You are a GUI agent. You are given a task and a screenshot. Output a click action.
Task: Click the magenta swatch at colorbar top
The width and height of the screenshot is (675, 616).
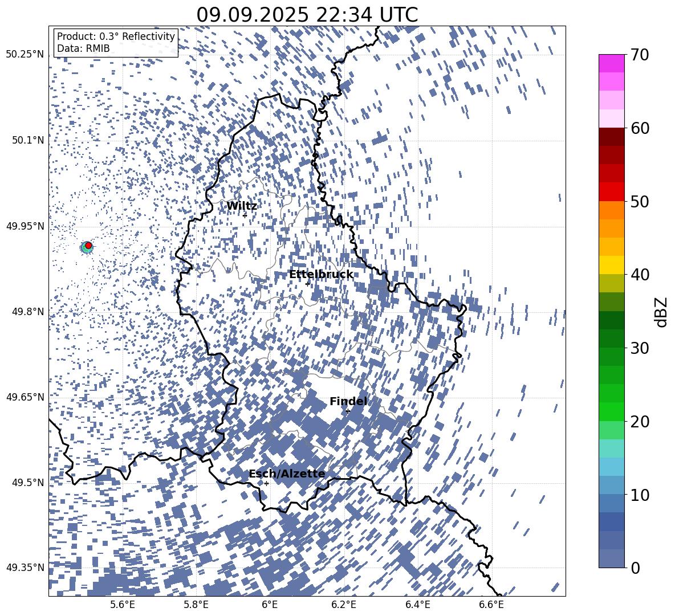[611, 64]
